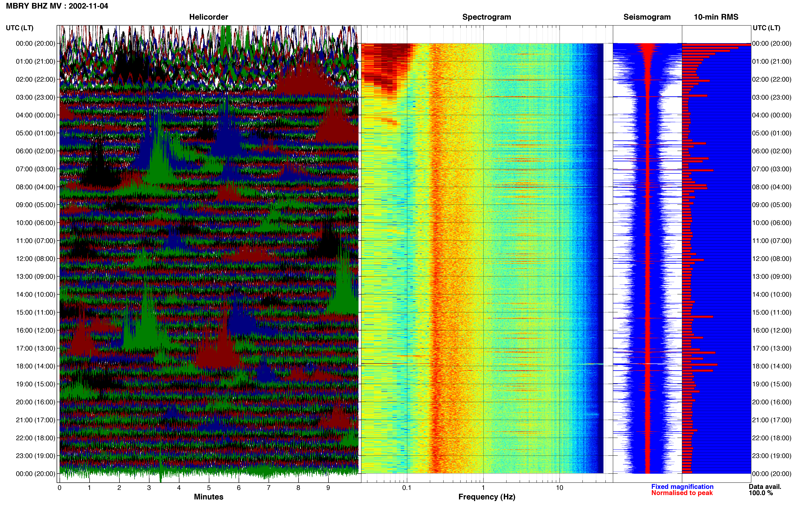Image resolution: width=812 pixels, height=508 pixels.
Task: Click "02:00 (22:00)" beside the Helicorder
Action: point(36,79)
